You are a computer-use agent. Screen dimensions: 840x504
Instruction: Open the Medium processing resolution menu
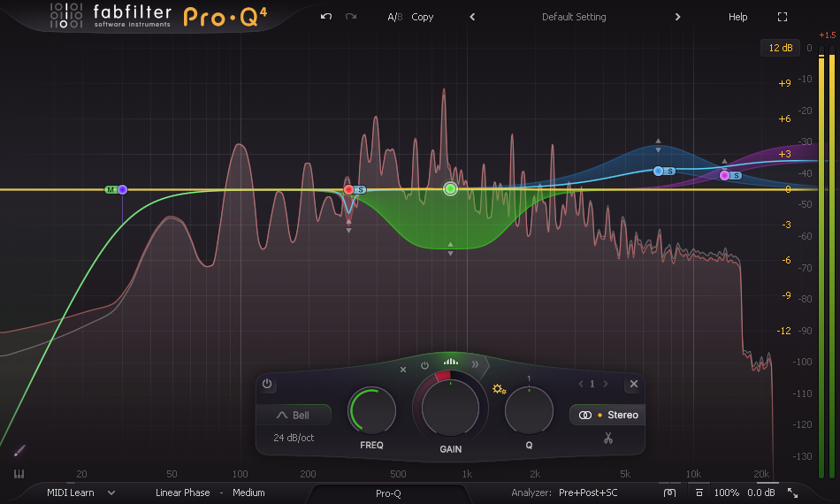[x=248, y=493]
